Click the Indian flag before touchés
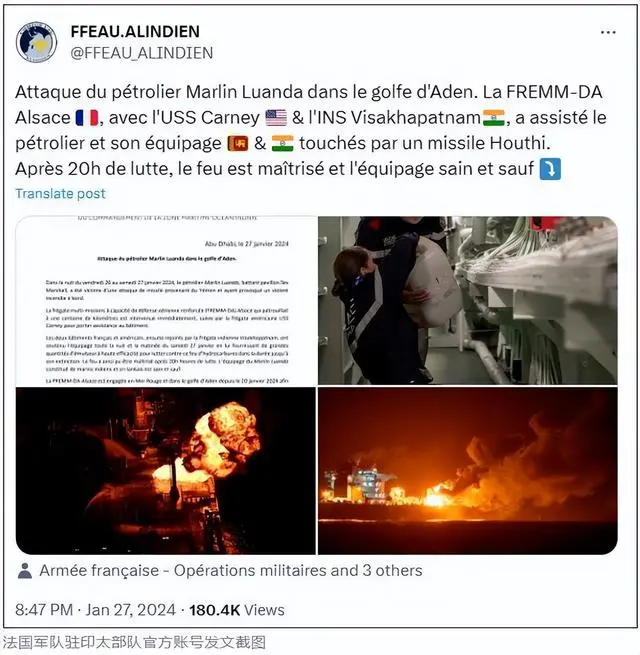Viewport: 640px width, 655px height. 282,143
